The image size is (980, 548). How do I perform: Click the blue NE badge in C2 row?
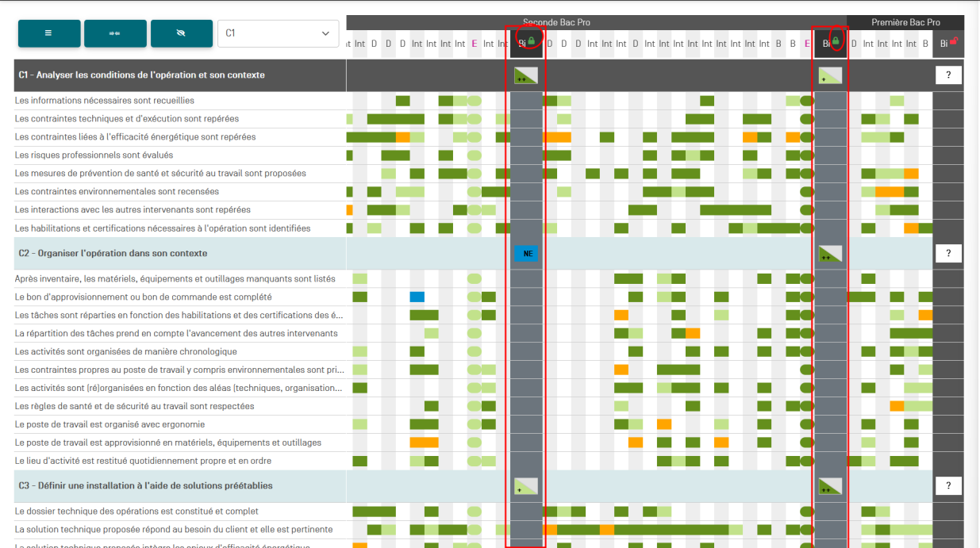coord(526,254)
